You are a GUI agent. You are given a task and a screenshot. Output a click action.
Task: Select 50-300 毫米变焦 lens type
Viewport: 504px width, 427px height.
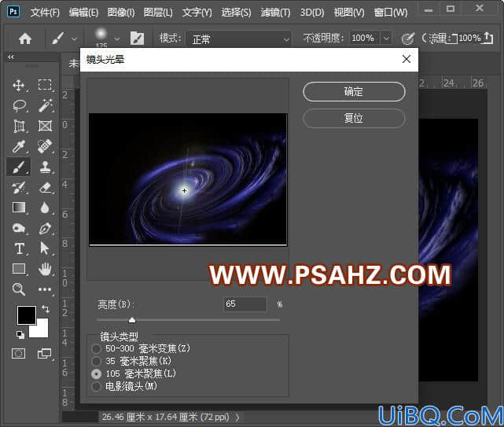coord(96,348)
